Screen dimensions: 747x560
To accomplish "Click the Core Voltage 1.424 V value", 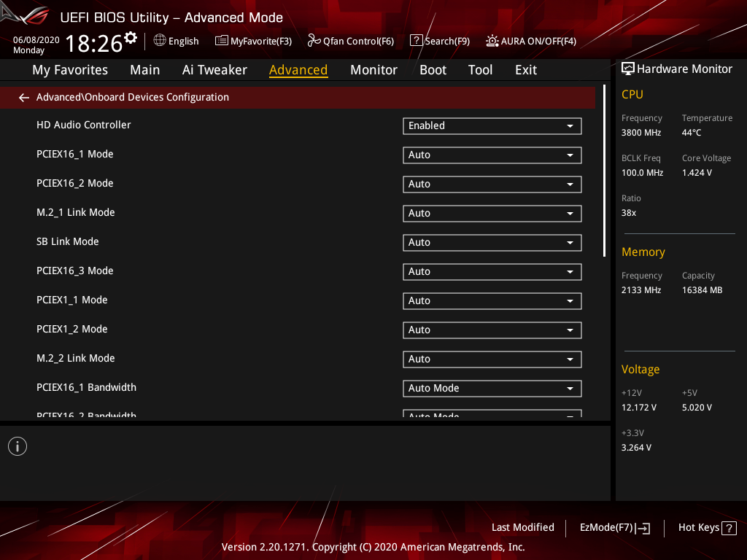I will 697,172.
